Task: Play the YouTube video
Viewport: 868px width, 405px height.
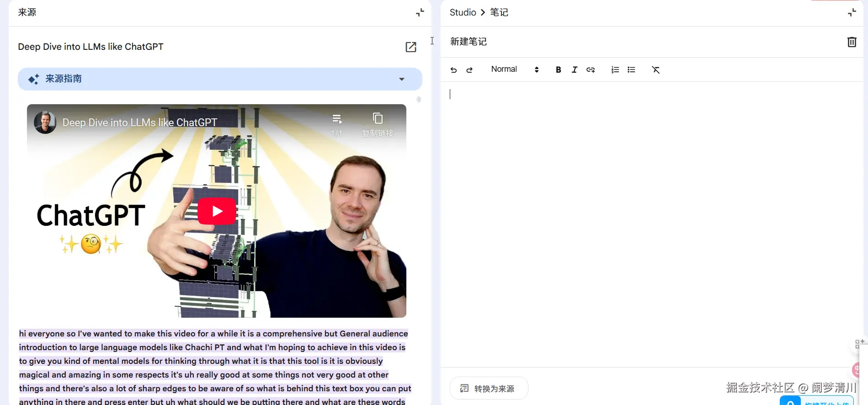Action: [x=217, y=211]
